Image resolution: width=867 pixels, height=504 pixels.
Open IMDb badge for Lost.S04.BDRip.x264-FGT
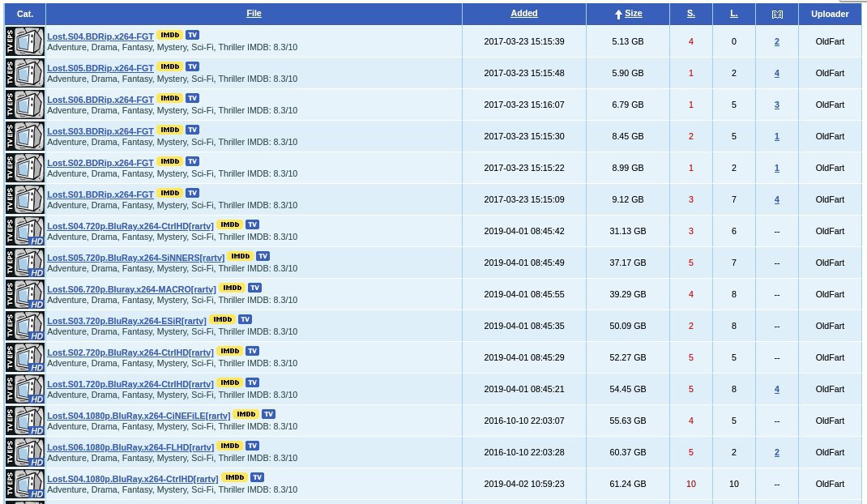169,35
